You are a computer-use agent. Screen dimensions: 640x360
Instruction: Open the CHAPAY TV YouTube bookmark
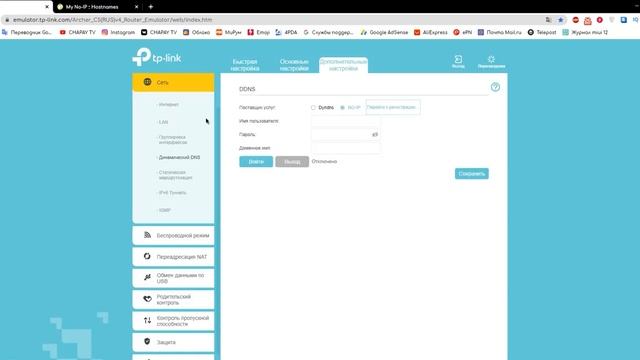point(78,32)
